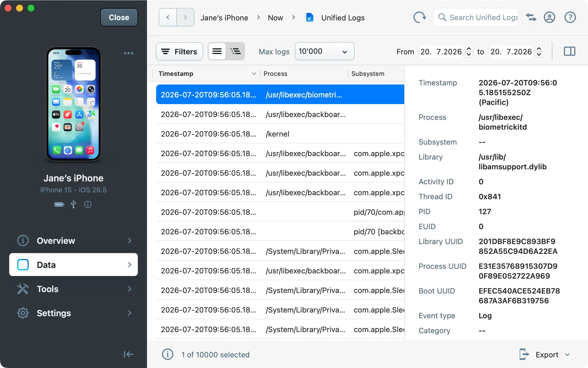Viewport: 588px width, 368px height.
Task: Click the Event type value Log
Action: (485, 316)
